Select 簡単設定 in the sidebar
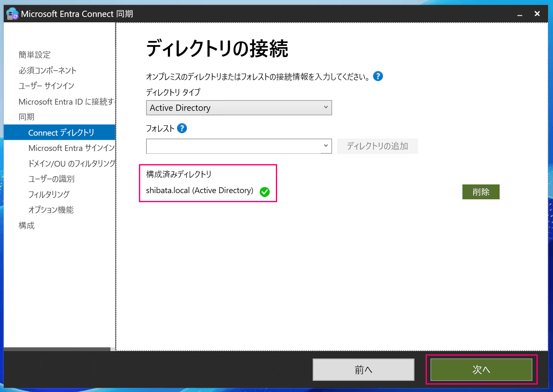 tap(34, 55)
